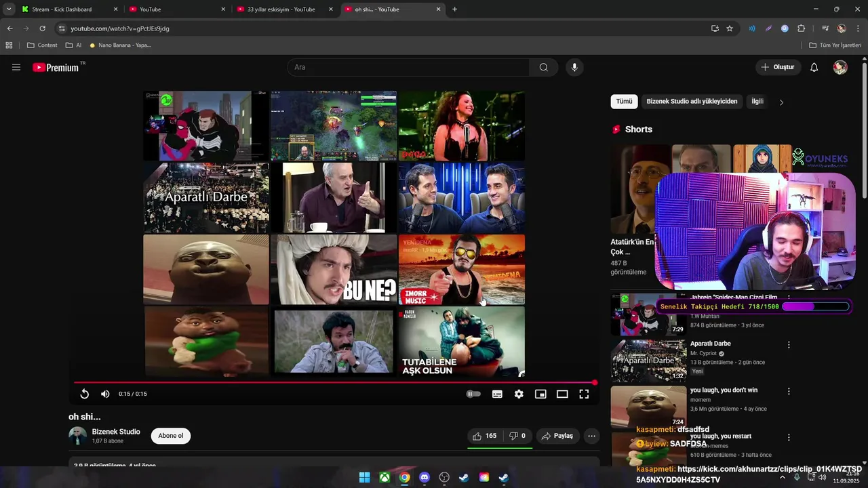Bookmark this page with star icon
This screenshot has height=488, width=868.
(x=730, y=28)
